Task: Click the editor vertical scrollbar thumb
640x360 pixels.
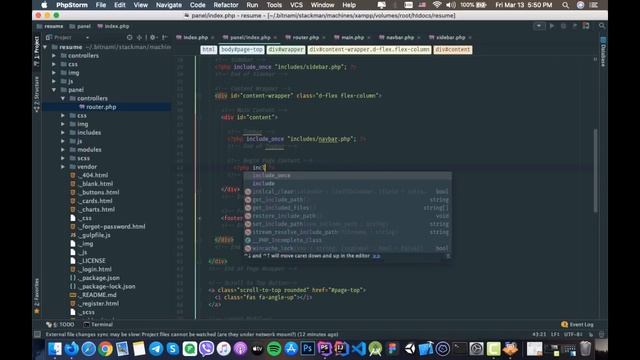Action: tap(596, 171)
